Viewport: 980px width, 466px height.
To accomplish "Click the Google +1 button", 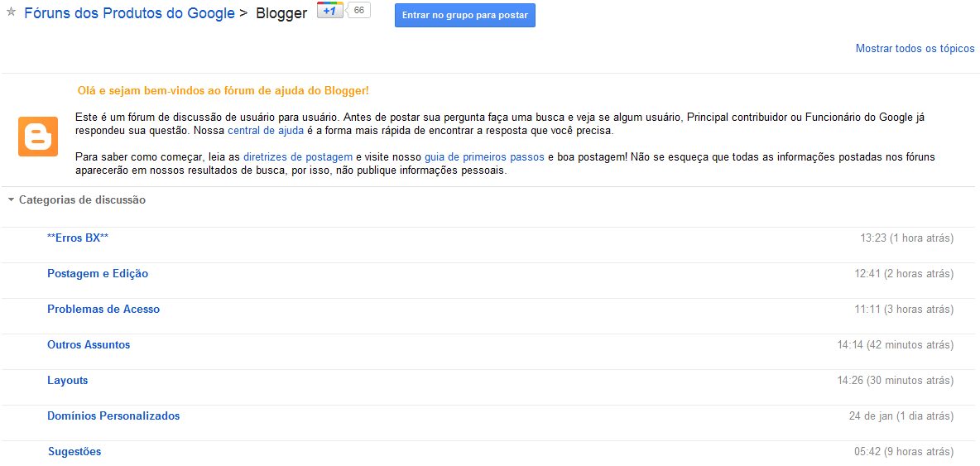I will [x=330, y=10].
